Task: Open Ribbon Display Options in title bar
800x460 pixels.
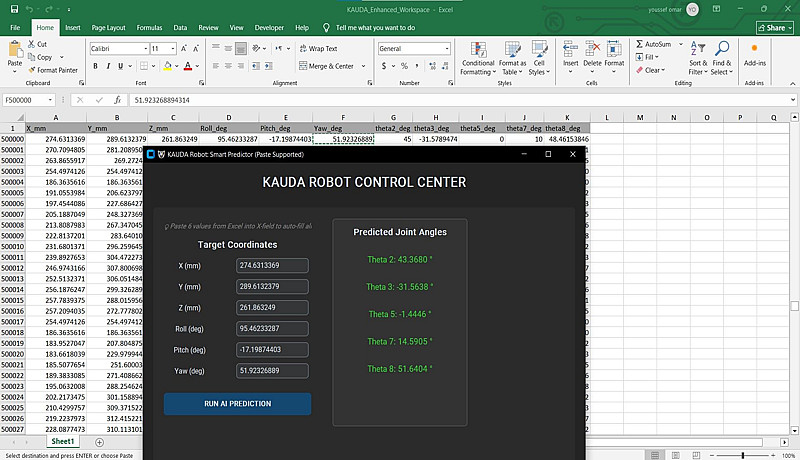Action: [x=716, y=9]
